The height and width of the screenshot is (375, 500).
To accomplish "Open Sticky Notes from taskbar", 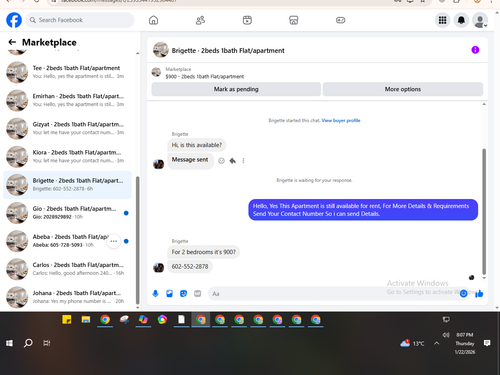I will [x=67, y=320].
